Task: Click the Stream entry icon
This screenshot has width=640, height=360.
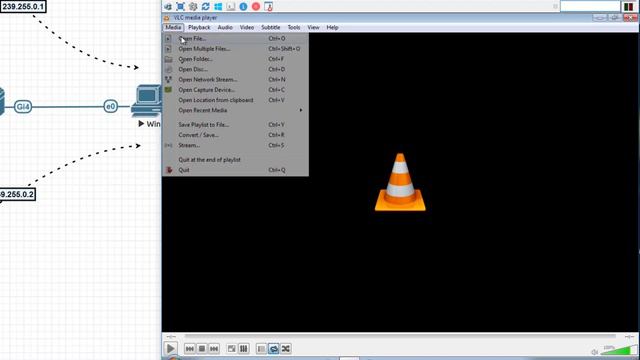Action: (168, 145)
